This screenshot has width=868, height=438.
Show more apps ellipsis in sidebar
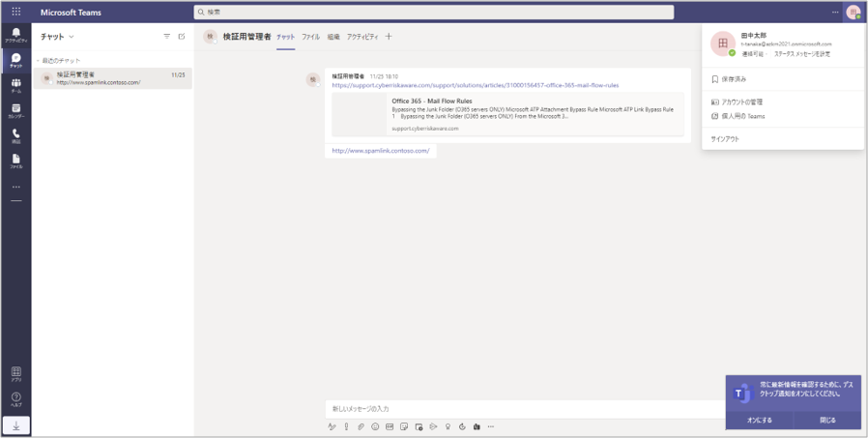(x=16, y=187)
